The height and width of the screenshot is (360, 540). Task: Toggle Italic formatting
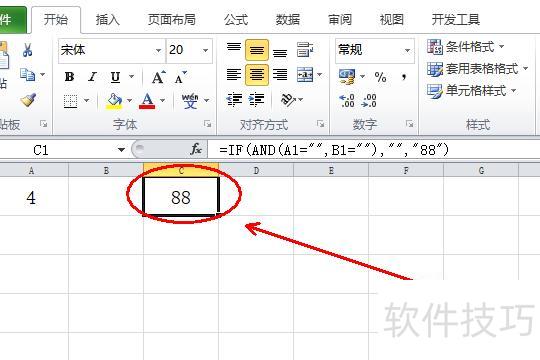click(x=92, y=76)
